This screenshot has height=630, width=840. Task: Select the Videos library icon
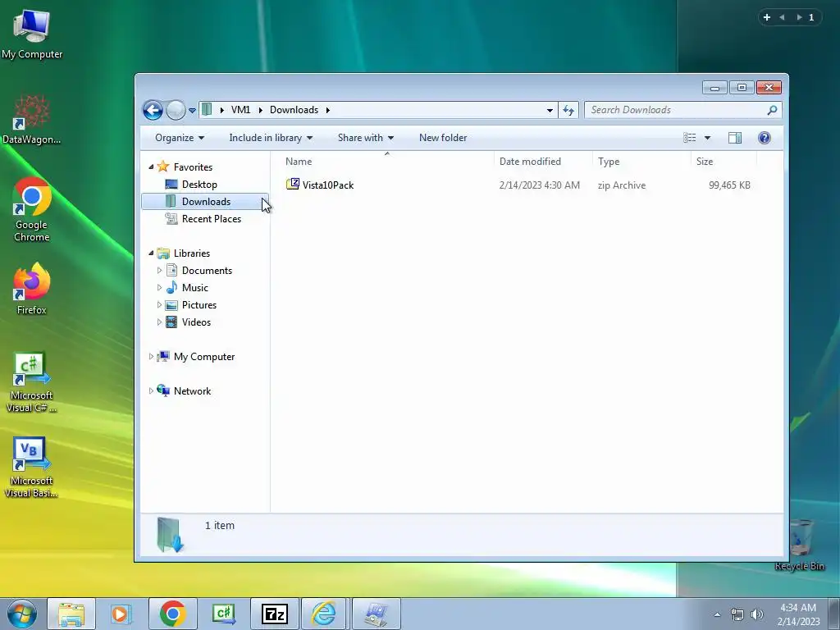coord(171,322)
